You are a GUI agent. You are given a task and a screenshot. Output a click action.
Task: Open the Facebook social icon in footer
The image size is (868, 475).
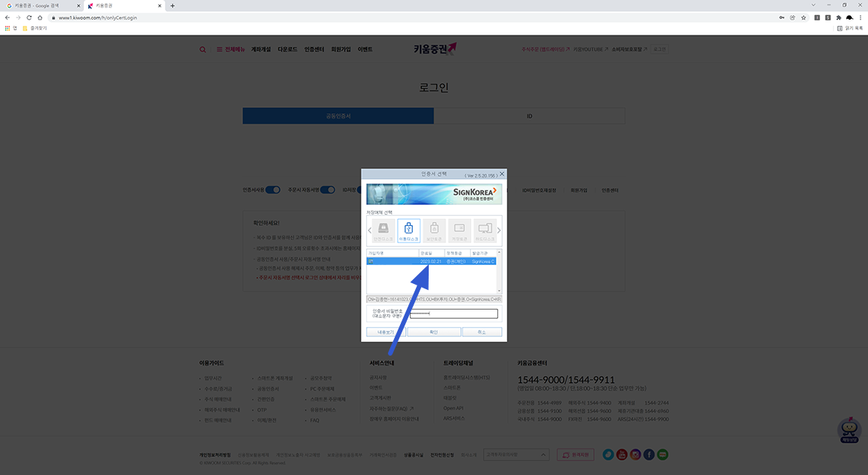click(649, 455)
